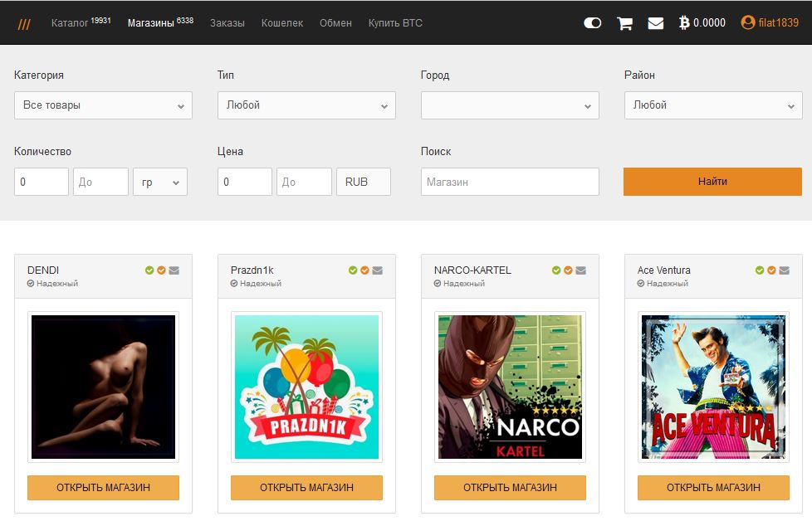This screenshot has width=812, height=521.
Task: Expand the Район dropdown
Action: point(713,105)
